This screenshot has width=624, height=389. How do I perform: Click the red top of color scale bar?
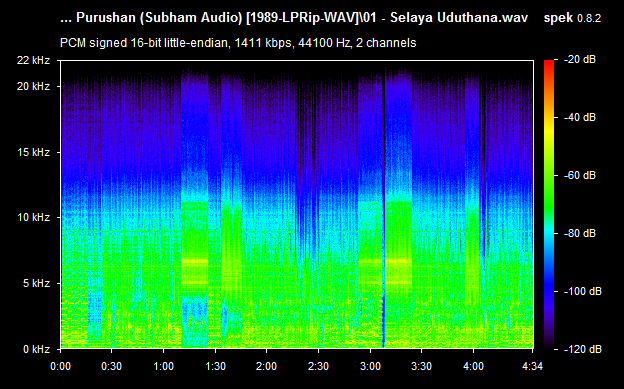click(x=549, y=63)
